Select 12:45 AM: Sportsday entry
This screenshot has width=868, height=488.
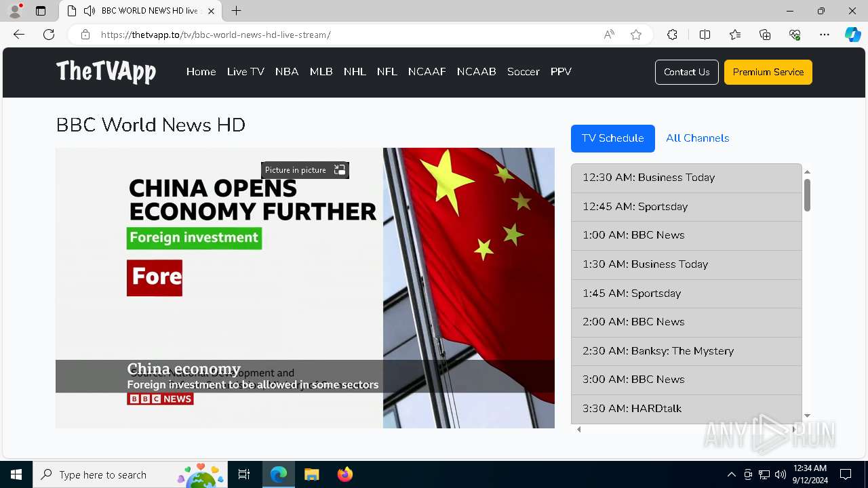click(x=686, y=207)
